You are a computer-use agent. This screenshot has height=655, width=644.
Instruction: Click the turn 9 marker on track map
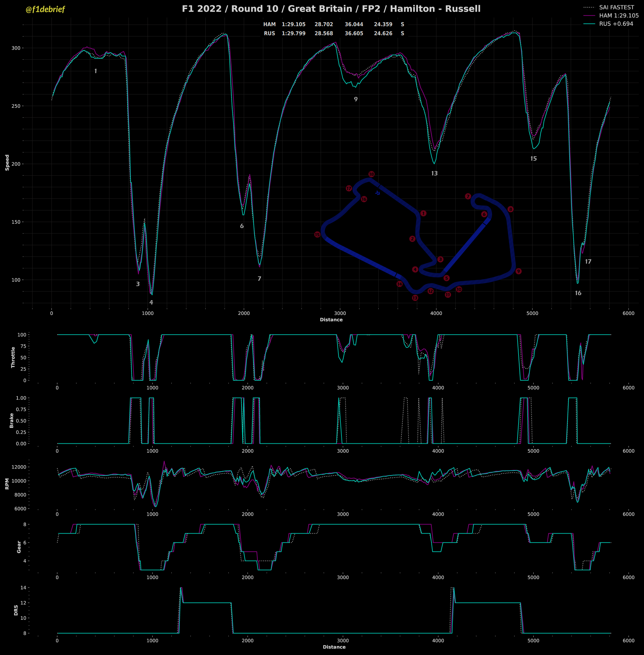(518, 272)
